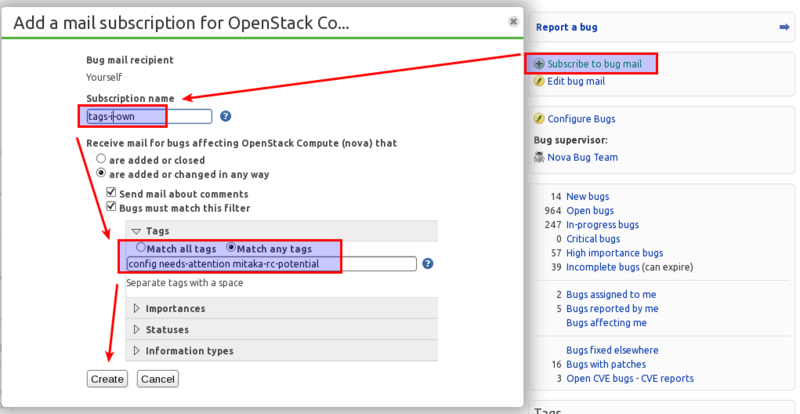Click the Nova Bug Team icon
The image size is (800, 414).
(x=539, y=156)
